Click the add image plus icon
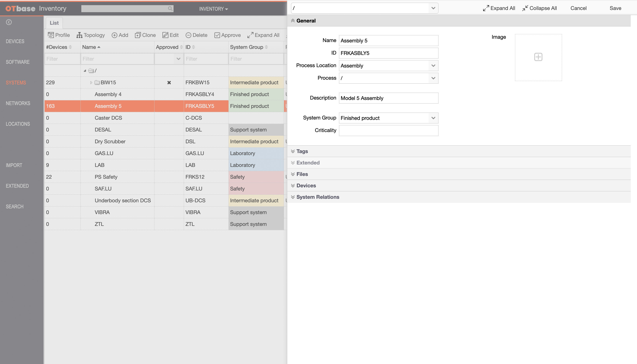Viewport: 637px width, 364px height. point(538,57)
